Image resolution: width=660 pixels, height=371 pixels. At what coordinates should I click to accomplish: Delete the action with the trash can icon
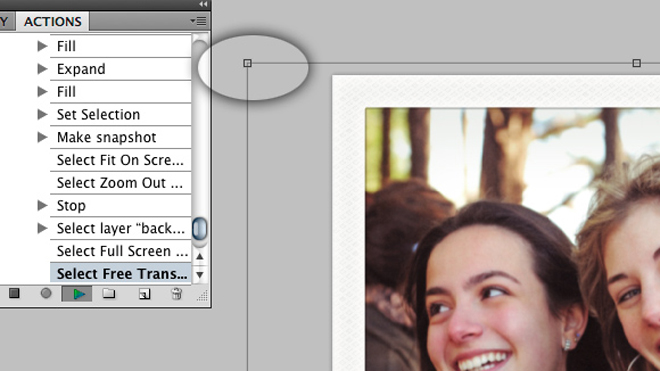pyautogui.click(x=177, y=294)
